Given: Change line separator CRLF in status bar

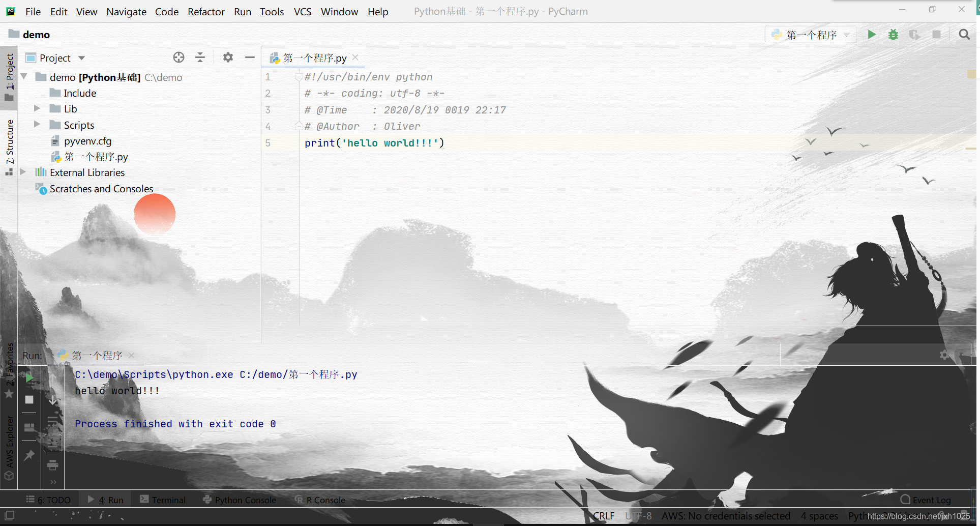Looking at the screenshot, I should pyautogui.click(x=604, y=516).
